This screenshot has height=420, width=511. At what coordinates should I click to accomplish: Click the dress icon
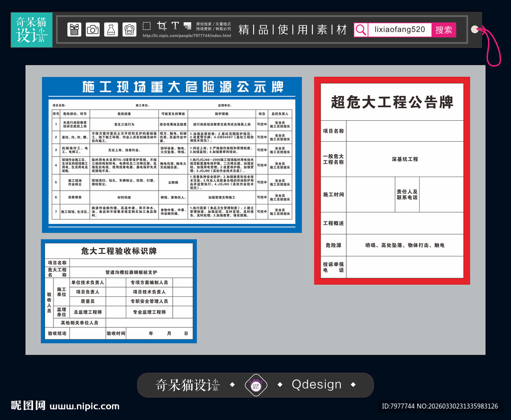(x=112, y=29)
